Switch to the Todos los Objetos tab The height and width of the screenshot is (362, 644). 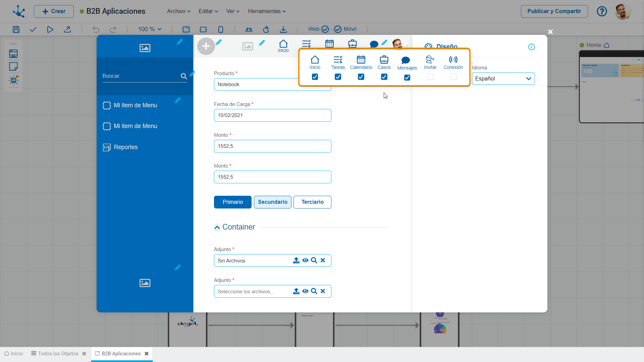pos(58,354)
